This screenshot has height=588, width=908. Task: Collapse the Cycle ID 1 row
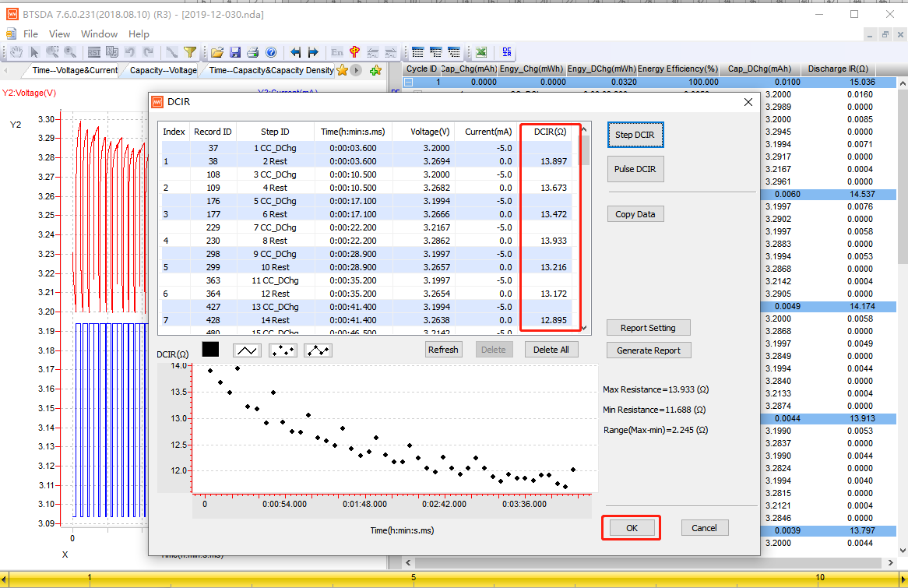[408, 83]
